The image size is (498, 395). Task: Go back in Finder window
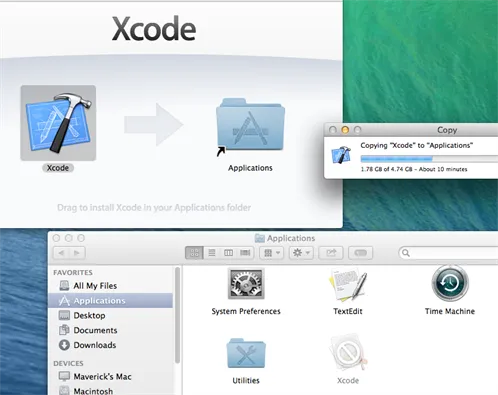pos(61,253)
